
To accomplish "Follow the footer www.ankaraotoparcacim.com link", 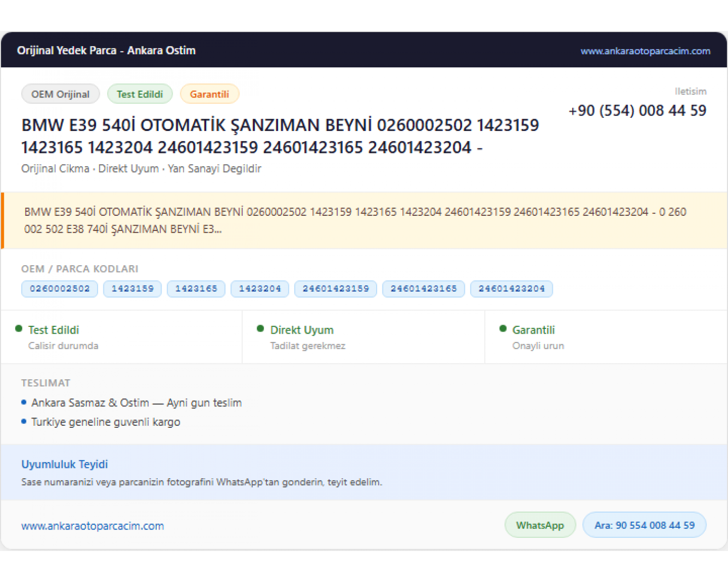I will coord(93,526).
